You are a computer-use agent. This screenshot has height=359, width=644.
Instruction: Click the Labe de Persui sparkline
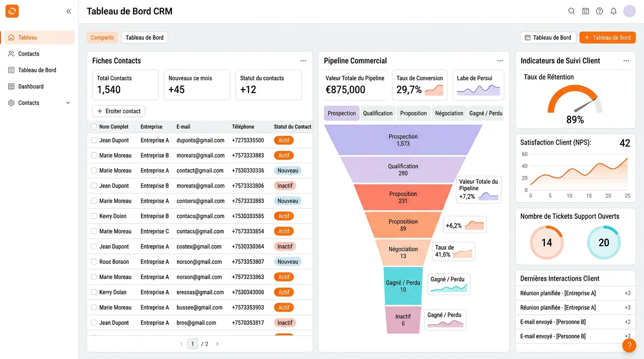(478, 90)
